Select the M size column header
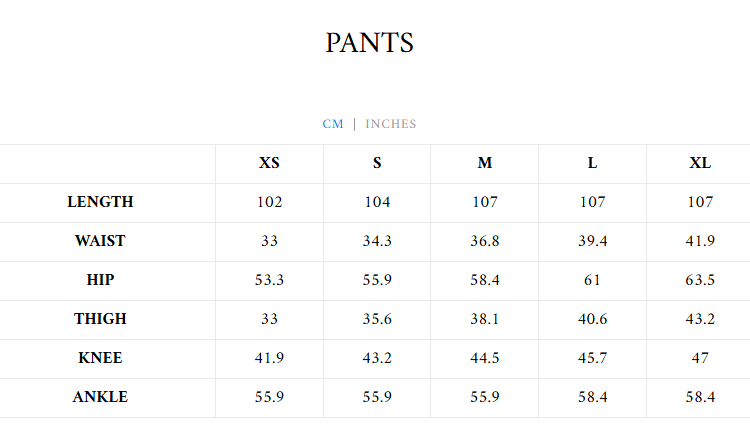 pyautogui.click(x=484, y=163)
